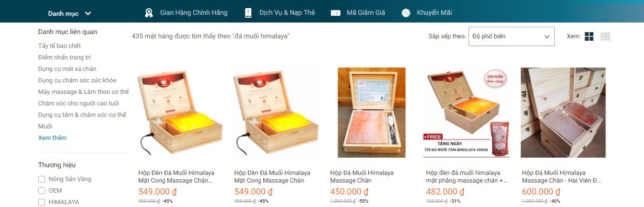
Task: Click the Khuyến Mãi badge icon
Action: coord(406,13)
